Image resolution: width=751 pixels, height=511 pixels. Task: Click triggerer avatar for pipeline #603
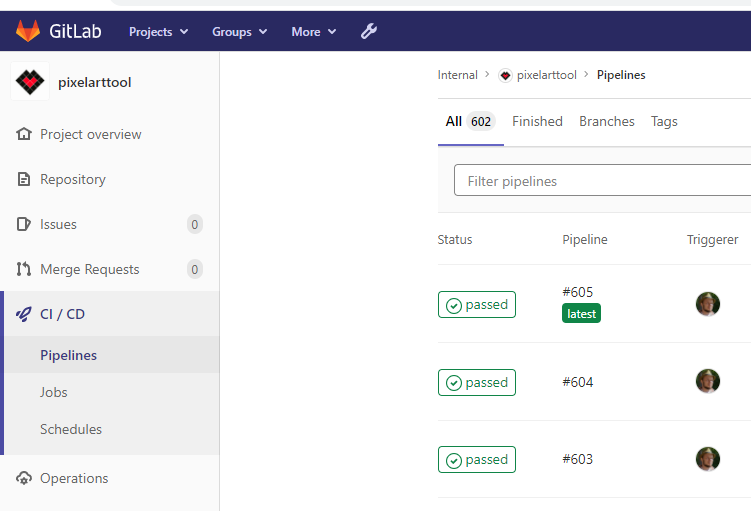point(708,459)
